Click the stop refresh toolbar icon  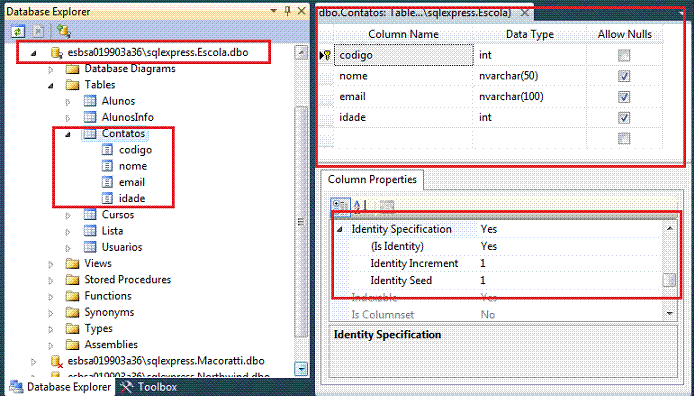(39, 31)
